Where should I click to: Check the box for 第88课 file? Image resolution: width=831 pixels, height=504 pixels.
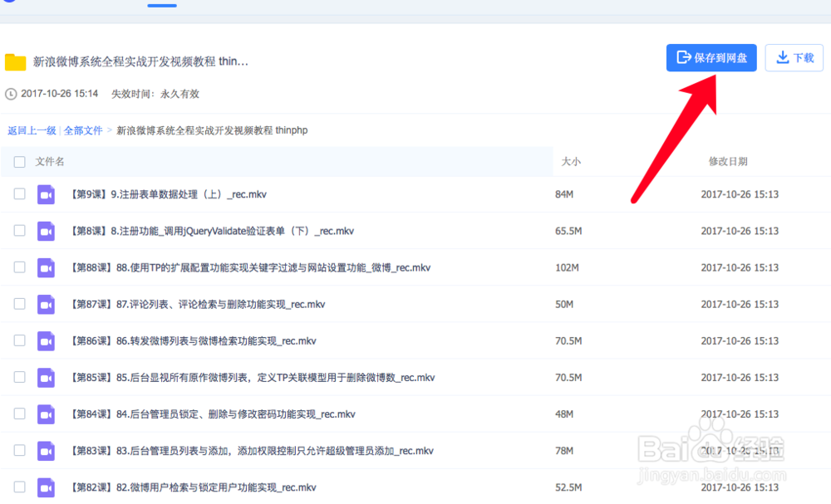point(20,267)
